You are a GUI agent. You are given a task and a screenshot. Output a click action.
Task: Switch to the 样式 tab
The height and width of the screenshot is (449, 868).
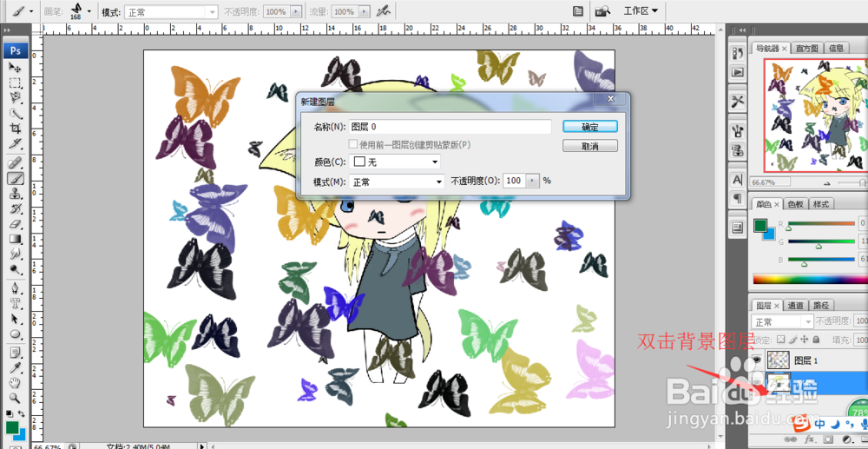tap(820, 204)
